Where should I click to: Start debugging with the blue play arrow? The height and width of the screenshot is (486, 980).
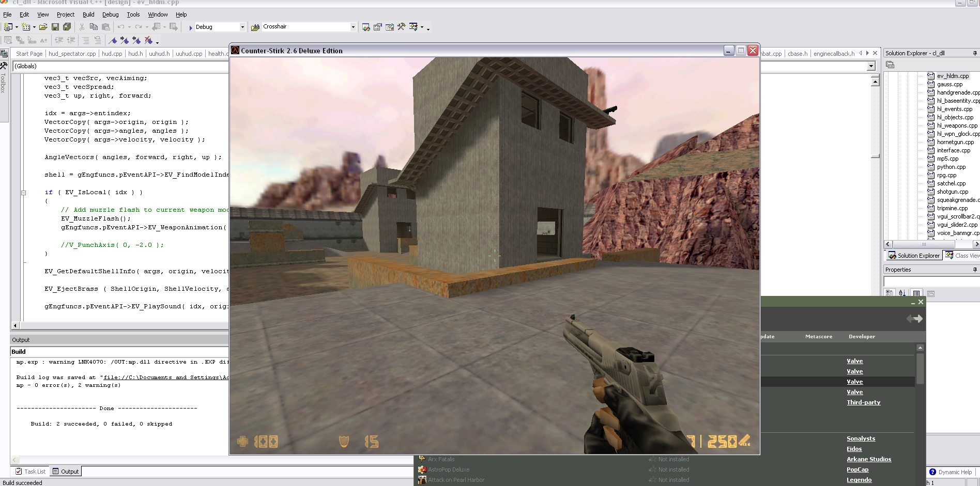point(191,27)
